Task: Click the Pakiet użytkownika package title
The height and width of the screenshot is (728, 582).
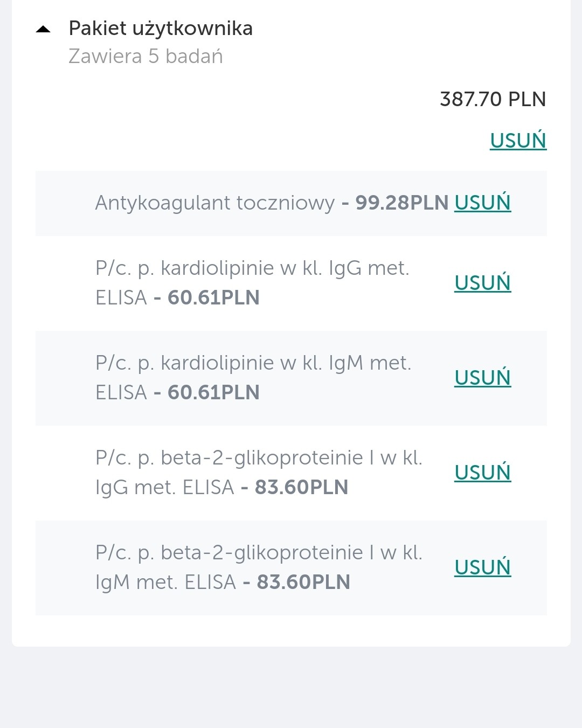Action: pos(161,29)
